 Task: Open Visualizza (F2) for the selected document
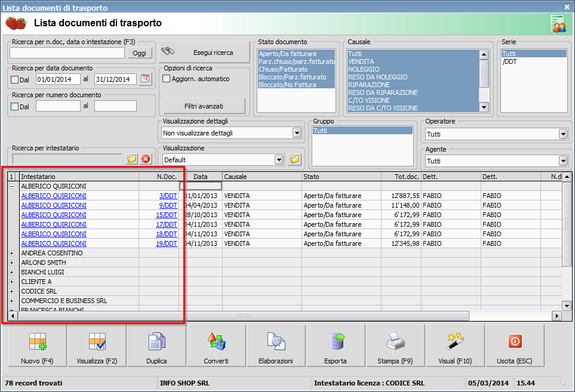97,345
